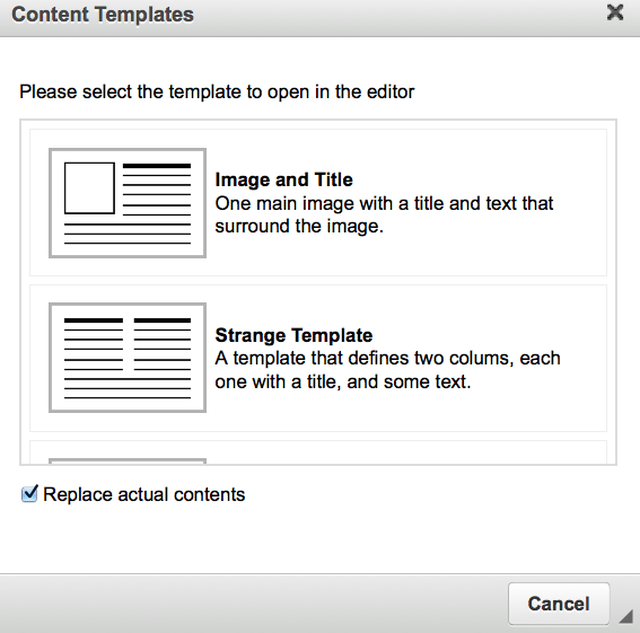Image resolution: width=640 pixels, height=633 pixels.
Task: Open the 'Image and Title' heading link
Action: pos(284,180)
